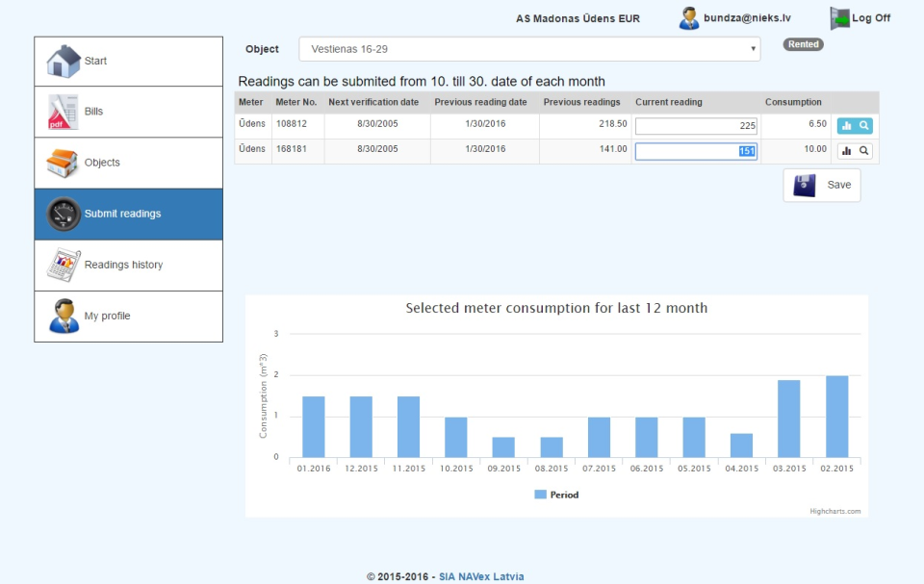Open the Readings history menu item
The width and height of the screenshot is (924, 584).
pyautogui.click(x=128, y=266)
